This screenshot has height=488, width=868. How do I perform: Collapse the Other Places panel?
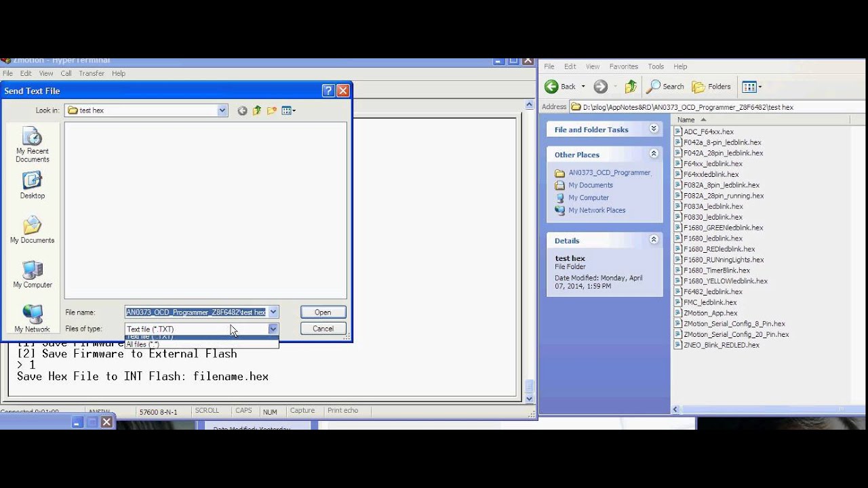pos(654,154)
